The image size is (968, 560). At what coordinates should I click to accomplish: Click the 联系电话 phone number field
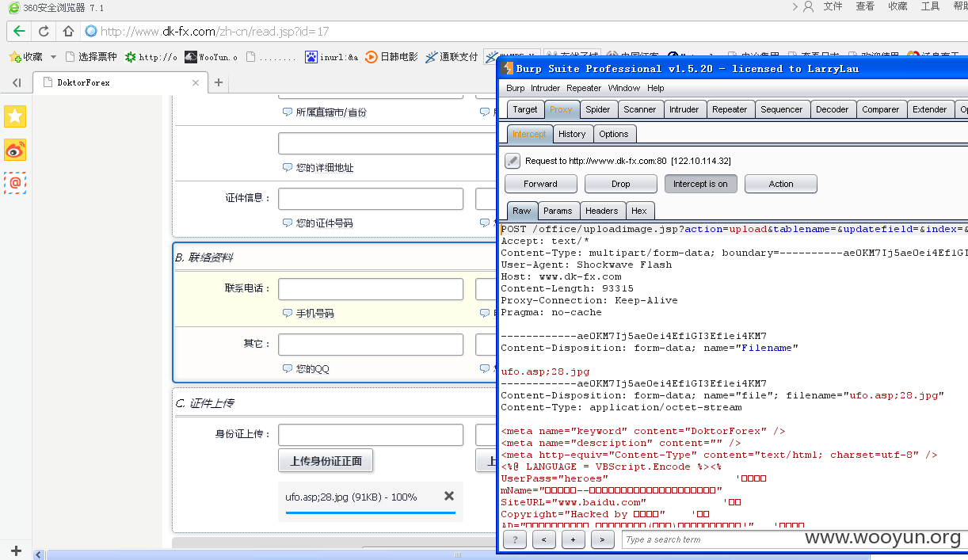(371, 289)
